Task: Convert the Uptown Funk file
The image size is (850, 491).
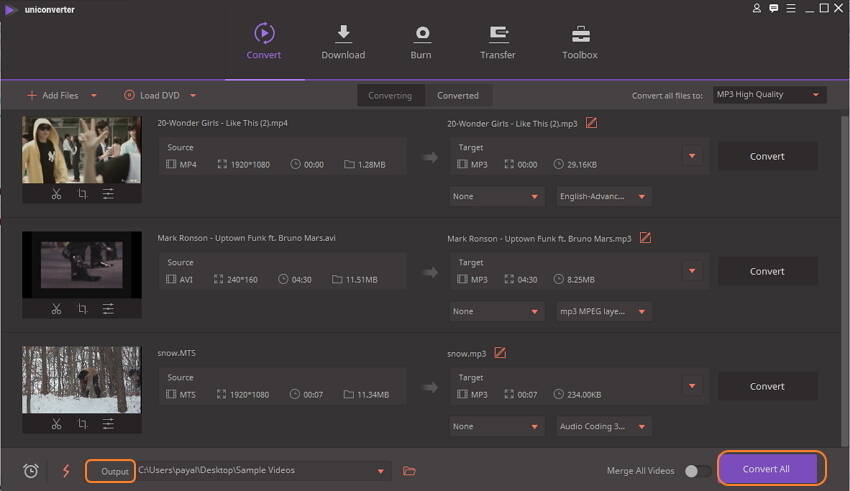Action: click(767, 271)
